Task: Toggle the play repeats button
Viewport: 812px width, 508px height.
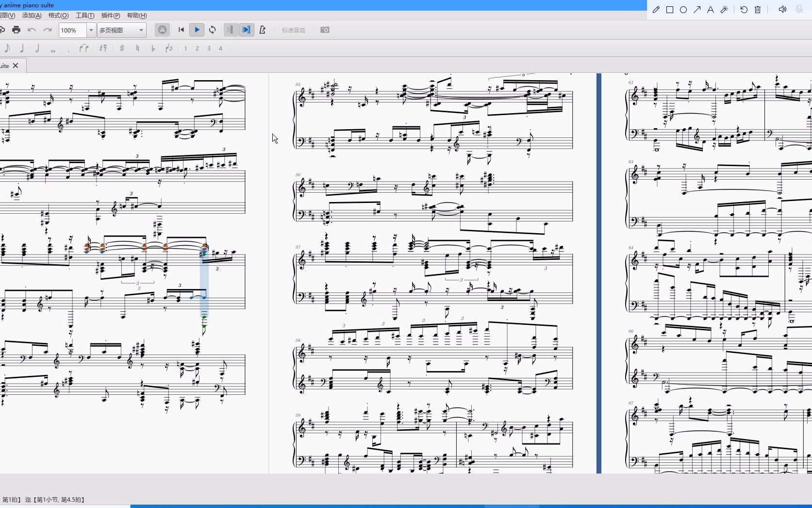Action: tap(231, 30)
